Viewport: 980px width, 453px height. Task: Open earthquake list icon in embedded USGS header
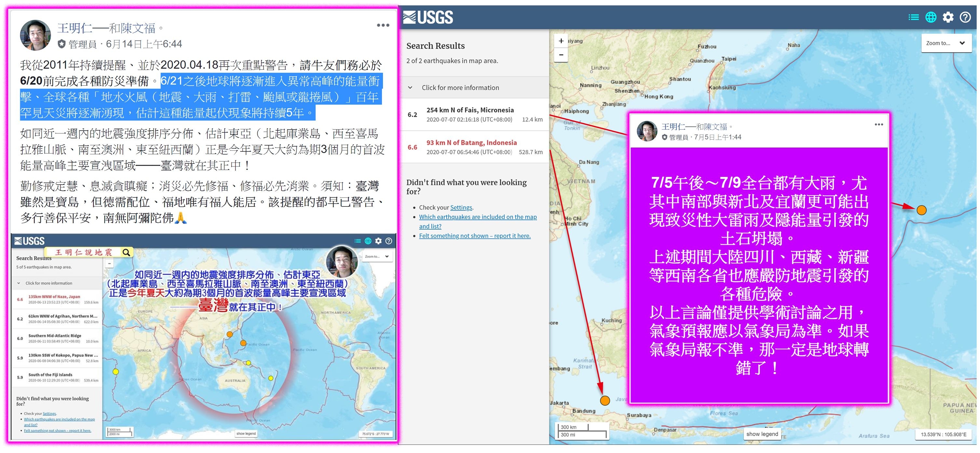click(357, 241)
